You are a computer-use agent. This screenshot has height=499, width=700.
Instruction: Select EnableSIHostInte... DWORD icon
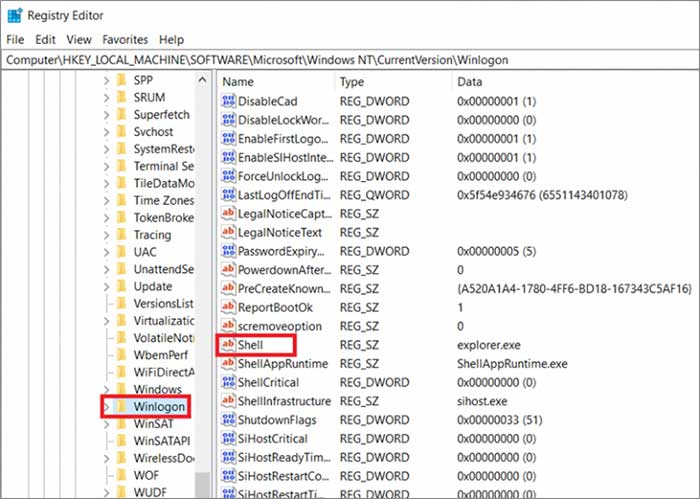point(228,157)
